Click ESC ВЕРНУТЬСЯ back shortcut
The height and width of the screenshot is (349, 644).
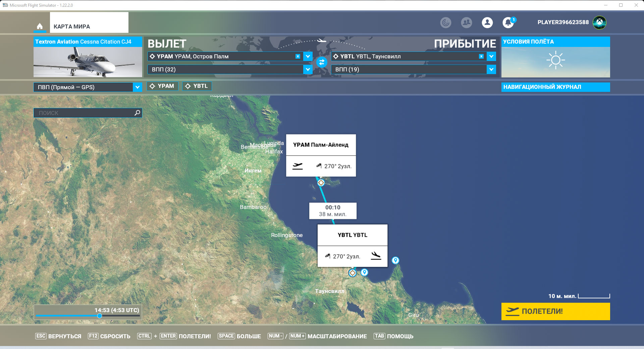pos(58,336)
